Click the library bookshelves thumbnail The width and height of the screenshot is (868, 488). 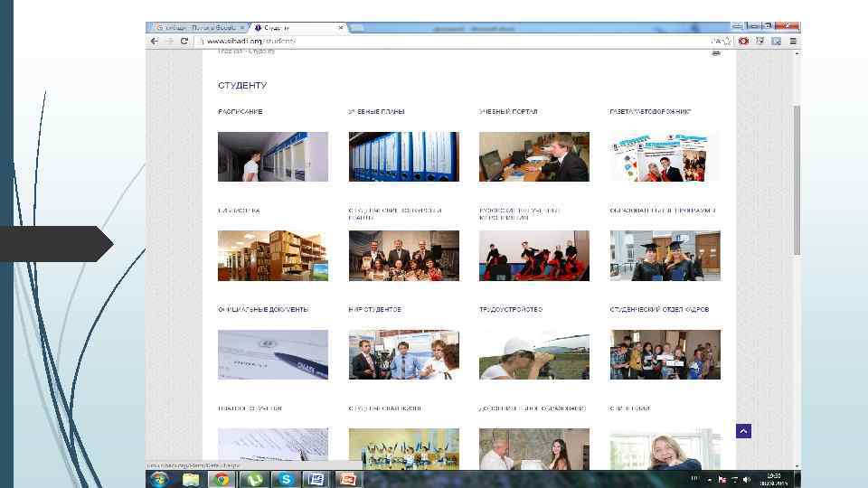pos(273,256)
